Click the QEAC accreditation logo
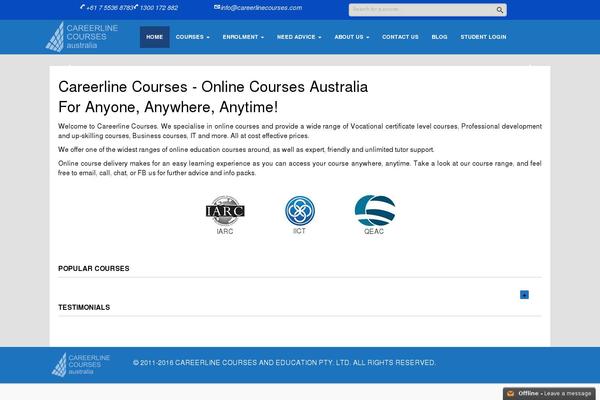 (x=375, y=211)
